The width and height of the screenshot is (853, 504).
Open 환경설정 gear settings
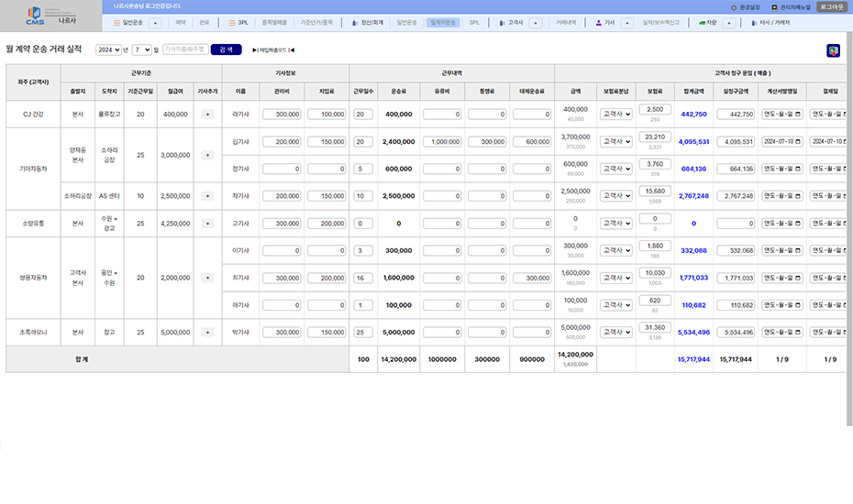coord(746,7)
